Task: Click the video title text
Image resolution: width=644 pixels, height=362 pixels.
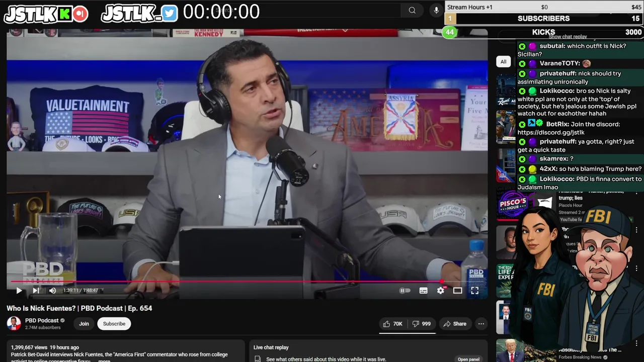Action: click(79, 308)
